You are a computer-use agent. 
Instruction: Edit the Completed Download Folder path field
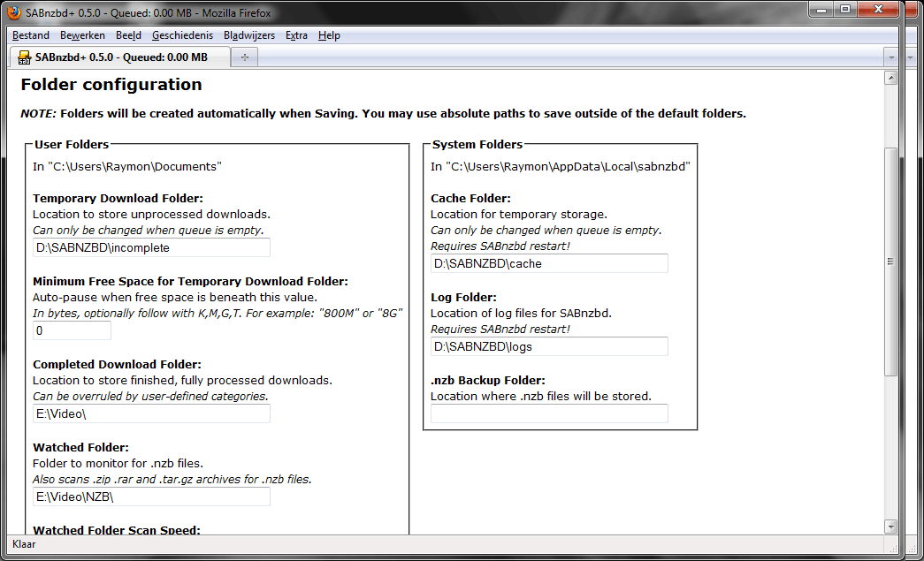[151, 413]
